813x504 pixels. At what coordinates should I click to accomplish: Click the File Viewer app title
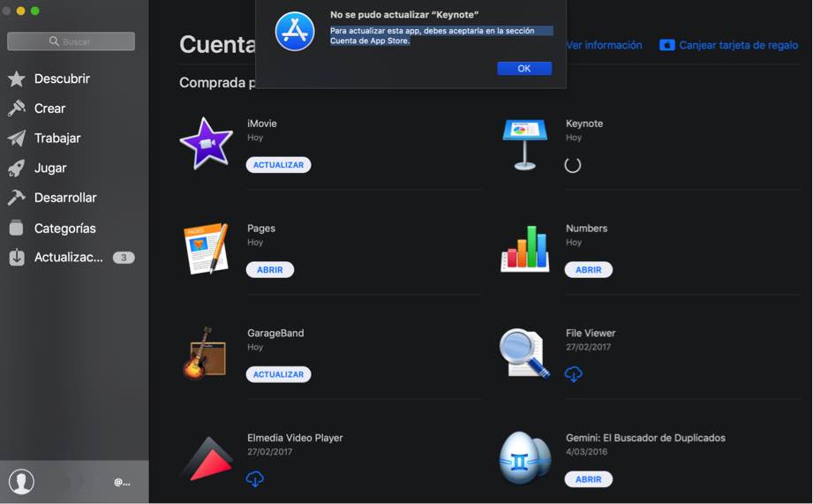591,333
